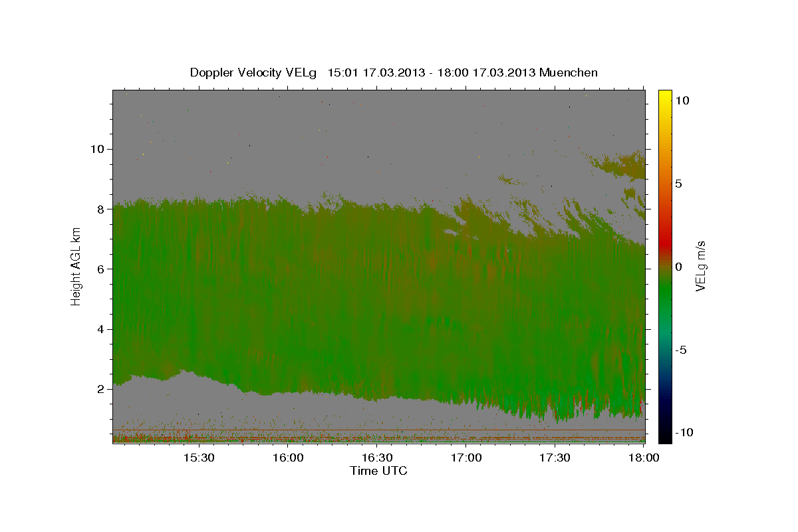
Task: Click the orange horizontal line above the time axis
Action: click(378, 430)
